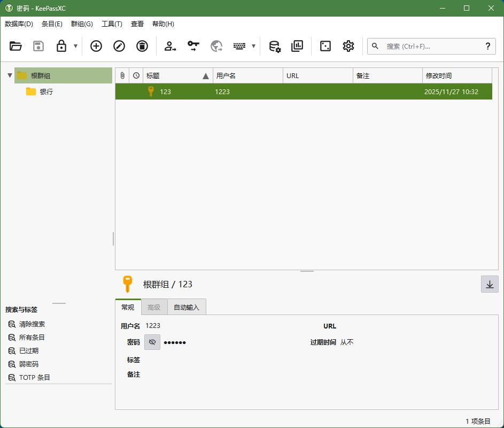The image size is (504, 428).
Task: Open database reports icon
Action: click(297, 46)
